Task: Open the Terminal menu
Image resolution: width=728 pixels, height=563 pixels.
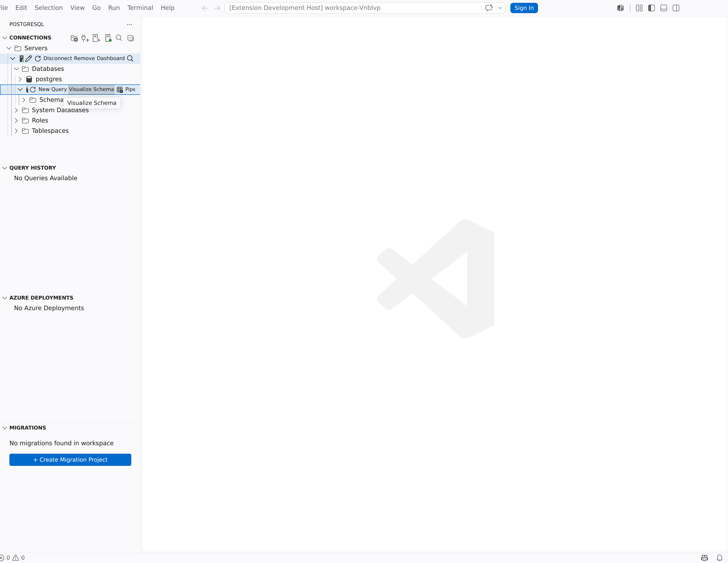Action: [x=140, y=8]
